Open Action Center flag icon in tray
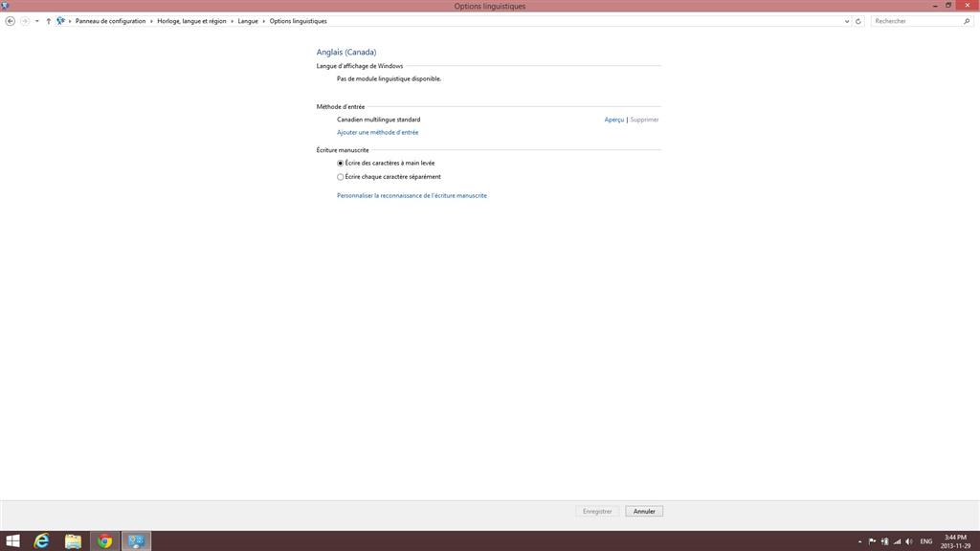This screenshot has height=551, width=980. tap(872, 541)
